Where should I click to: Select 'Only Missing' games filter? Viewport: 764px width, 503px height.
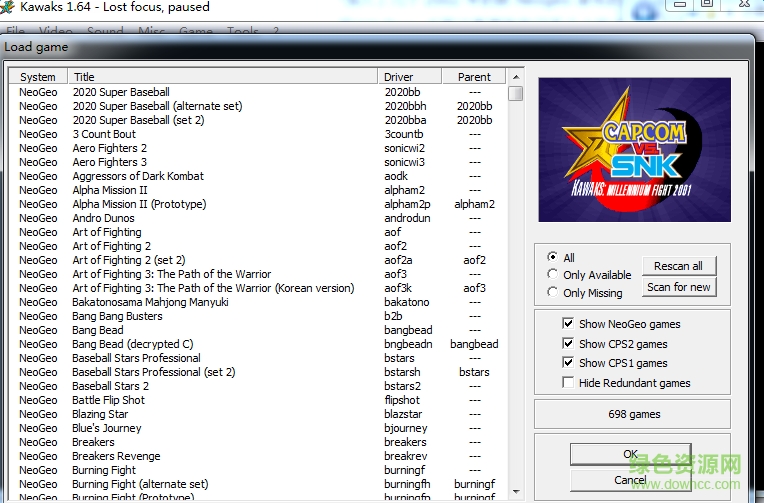pos(552,293)
